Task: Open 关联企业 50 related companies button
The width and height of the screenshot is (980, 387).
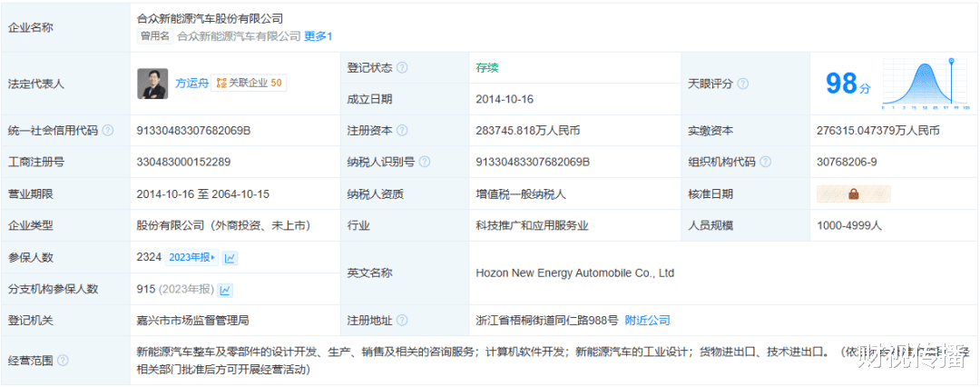Action: pos(249,83)
